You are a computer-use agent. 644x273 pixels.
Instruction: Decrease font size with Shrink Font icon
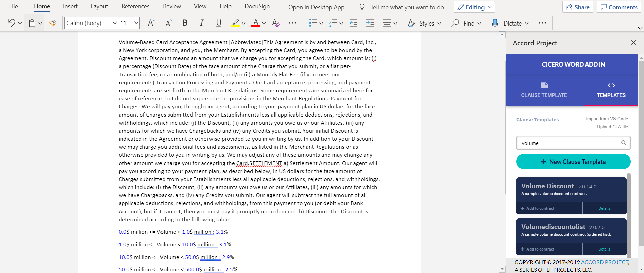coord(169,23)
